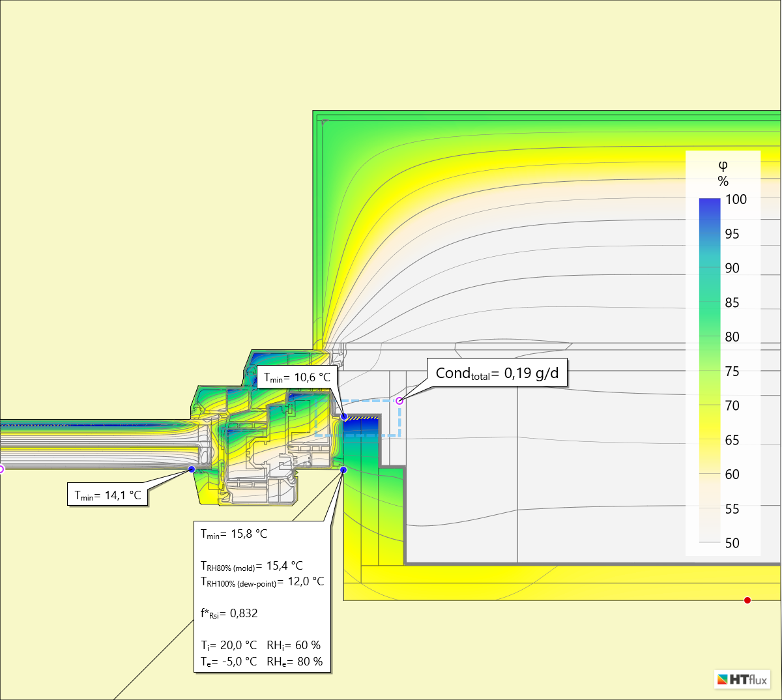This screenshot has height=700, width=782.
Task: Click the Cond total 0,19 g/d label
Action: 497,373
